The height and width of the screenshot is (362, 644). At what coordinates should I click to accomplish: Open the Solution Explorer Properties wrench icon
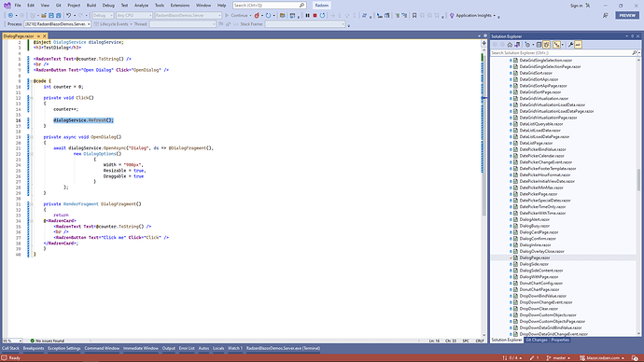[x=570, y=45]
